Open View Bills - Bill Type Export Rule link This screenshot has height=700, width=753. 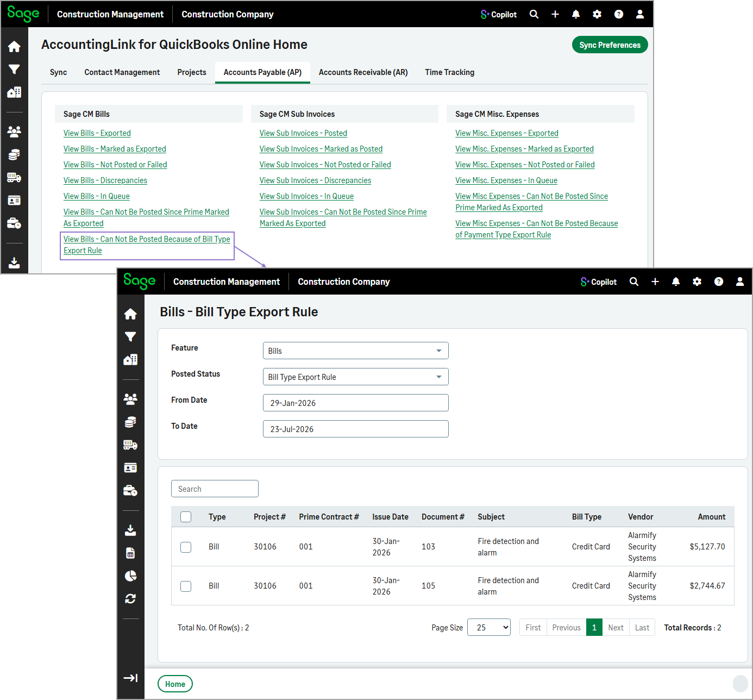click(147, 245)
